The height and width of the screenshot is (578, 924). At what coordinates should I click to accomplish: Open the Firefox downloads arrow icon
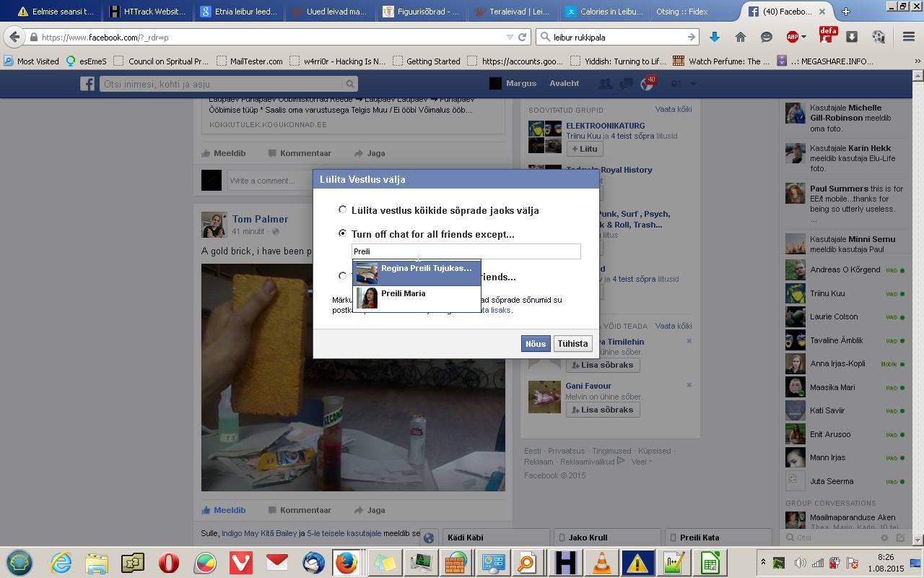tap(715, 37)
